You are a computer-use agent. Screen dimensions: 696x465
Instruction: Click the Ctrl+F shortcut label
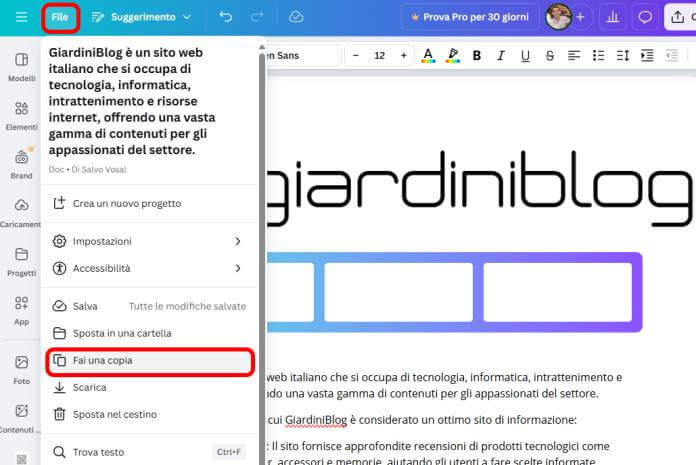click(x=229, y=452)
